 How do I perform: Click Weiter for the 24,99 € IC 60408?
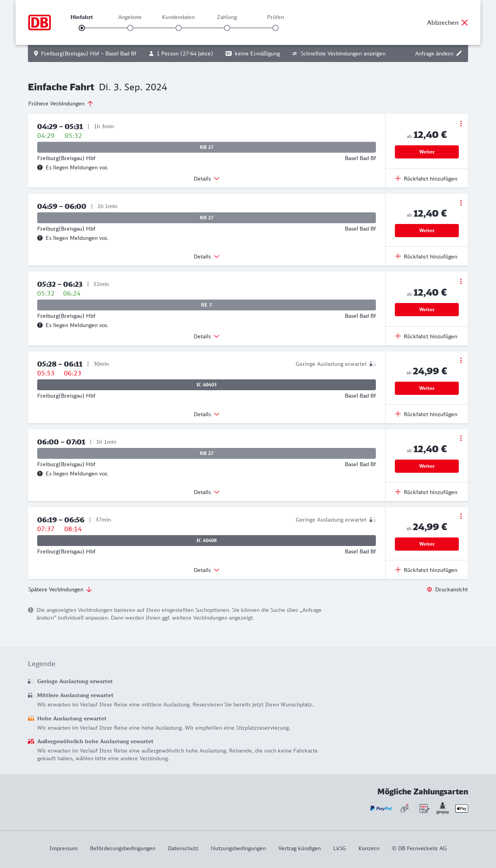[x=427, y=544]
